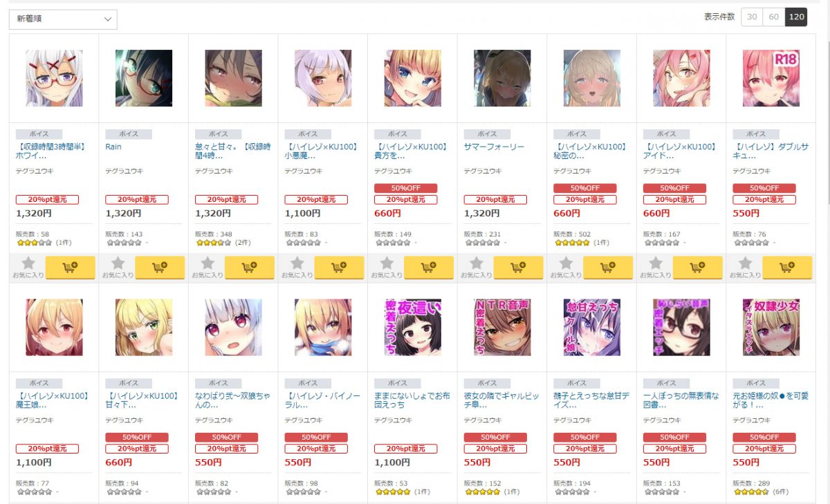830x504 pixels.
Task: Open the Rain product title link
Action: [113, 147]
